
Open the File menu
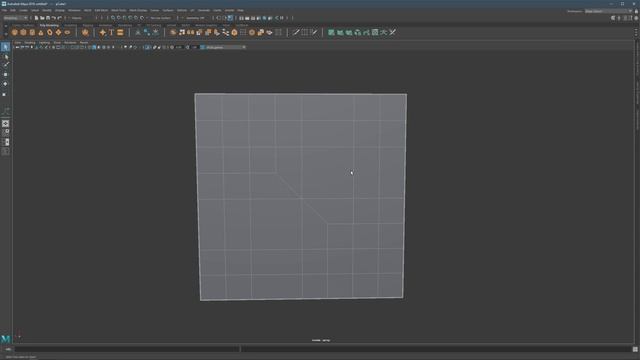click(x=4, y=10)
